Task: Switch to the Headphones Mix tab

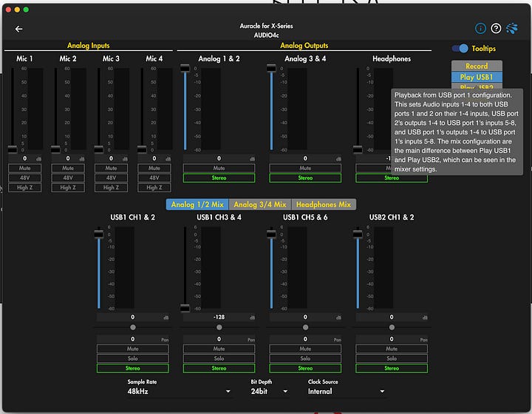Action: pyautogui.click(x=324, y=204)
